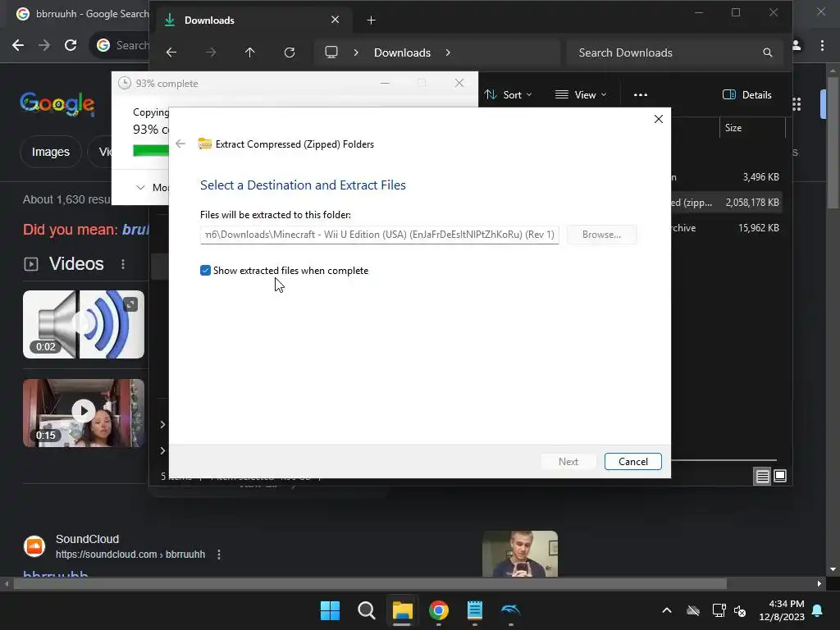The width and height of the screenshot is (840, 630).
Task: Open the Sort dropdown in File Explorer
Action: pos(508,95)
